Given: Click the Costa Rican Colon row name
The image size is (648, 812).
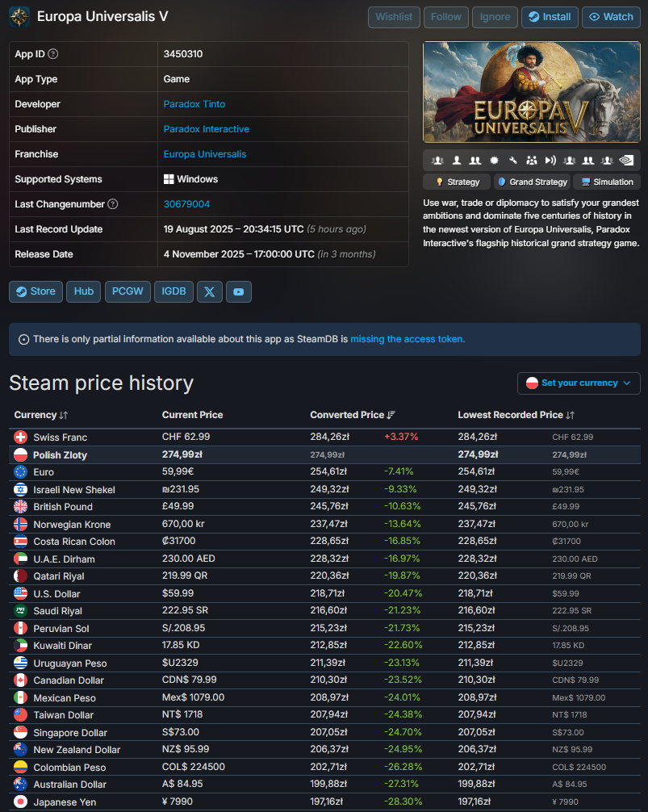Looking at the screenshot, I should pos(74,541).
